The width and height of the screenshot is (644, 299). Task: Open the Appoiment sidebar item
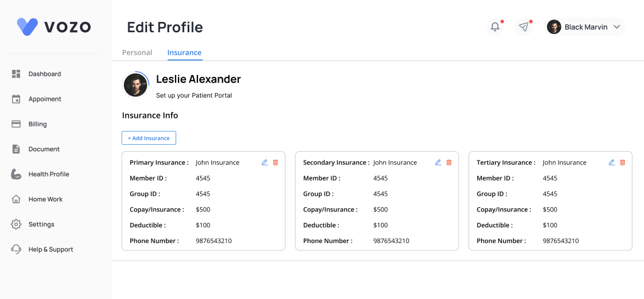coord(44,99)
